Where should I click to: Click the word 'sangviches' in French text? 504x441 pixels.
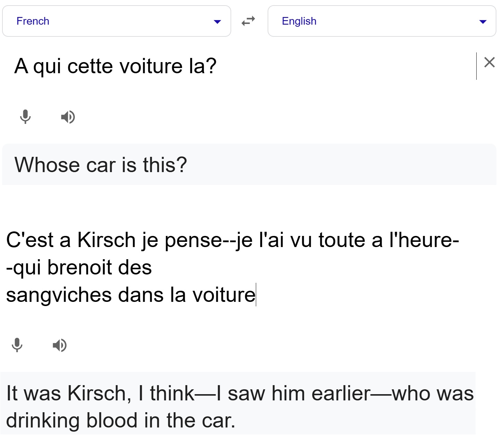[x=59, y=295]
